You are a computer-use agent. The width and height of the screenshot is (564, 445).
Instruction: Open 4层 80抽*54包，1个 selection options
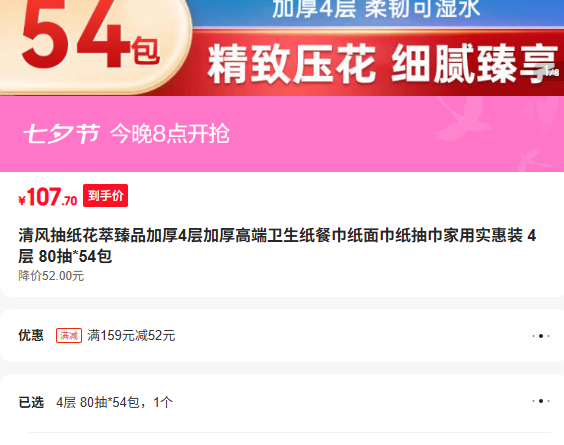(x=114, y=402)
